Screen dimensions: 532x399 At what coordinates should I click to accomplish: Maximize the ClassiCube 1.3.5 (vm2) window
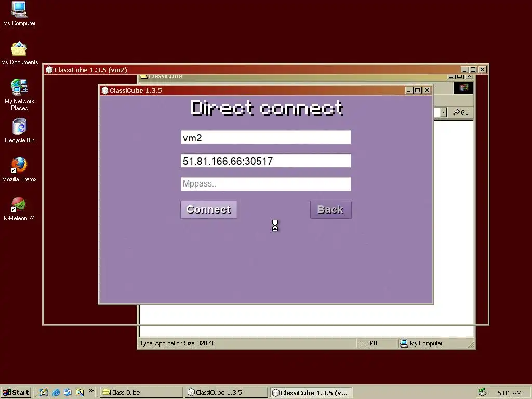pos(473,69)
